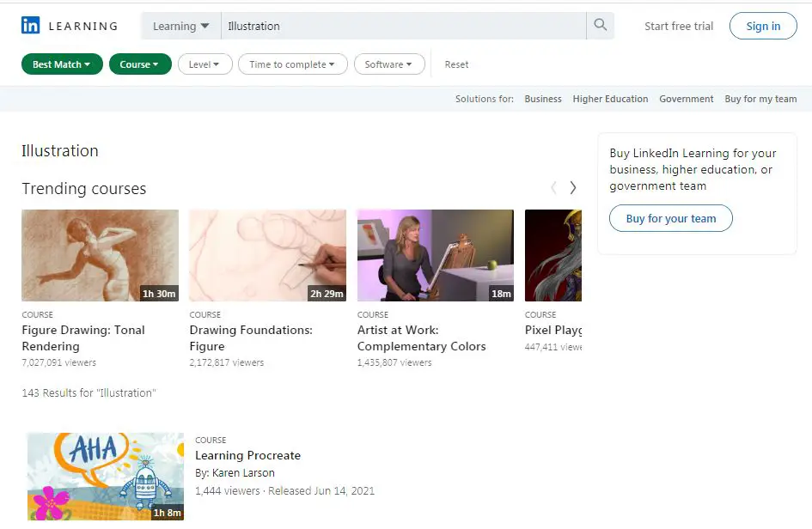
Task: Reset all search filters
Action: [456, 64]
